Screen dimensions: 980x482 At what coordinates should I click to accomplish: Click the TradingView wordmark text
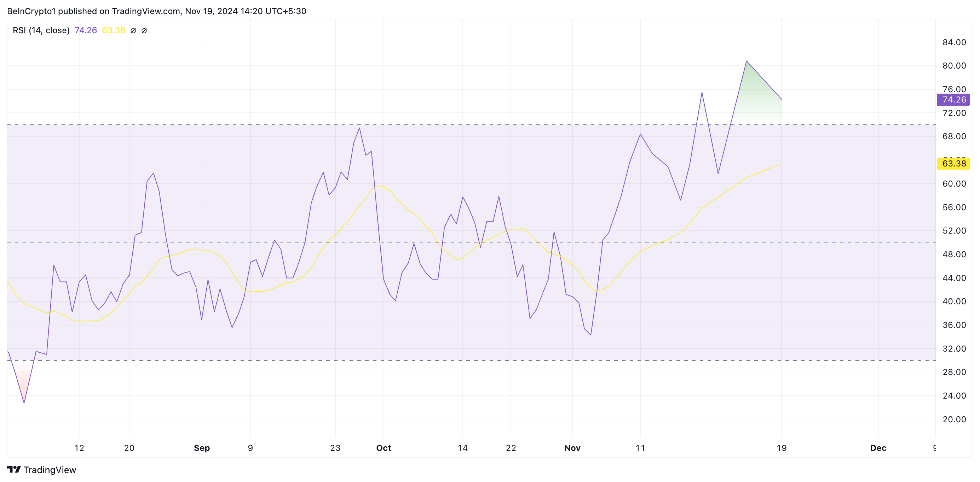pos(50,470)
